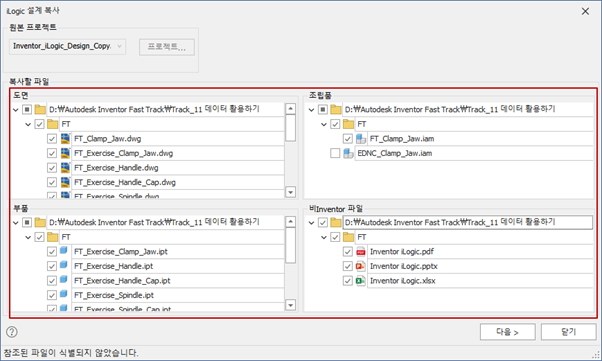The height and width of the screenshot is (361, 602).
Task: Select the FT_Exercise_Clamp_Jaw.dwg file name
Action: (x=124, y=153)
